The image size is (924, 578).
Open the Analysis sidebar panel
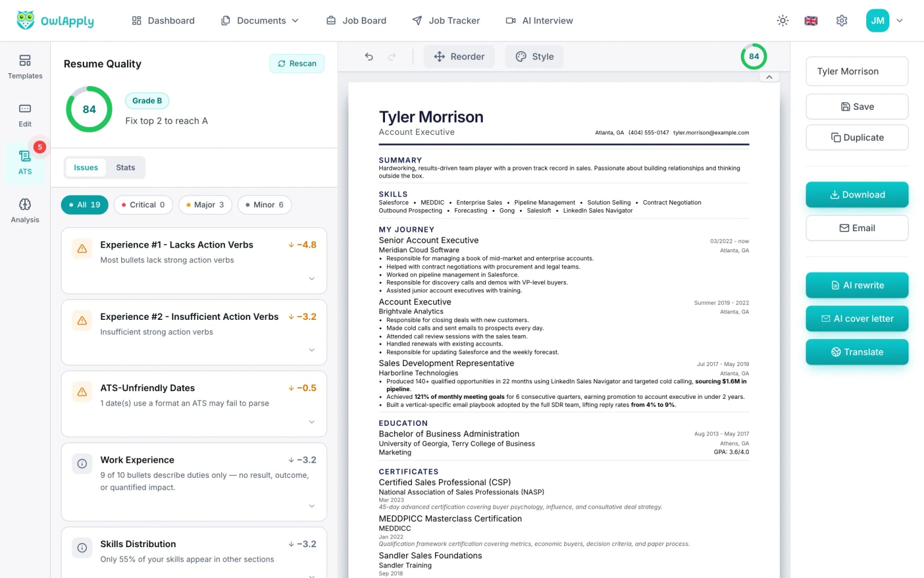point(25,211)
